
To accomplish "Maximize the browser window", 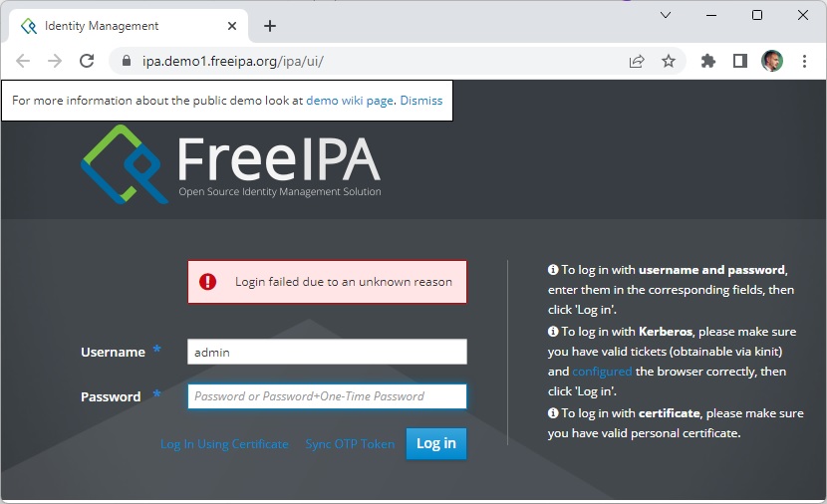I will [757, 15].
